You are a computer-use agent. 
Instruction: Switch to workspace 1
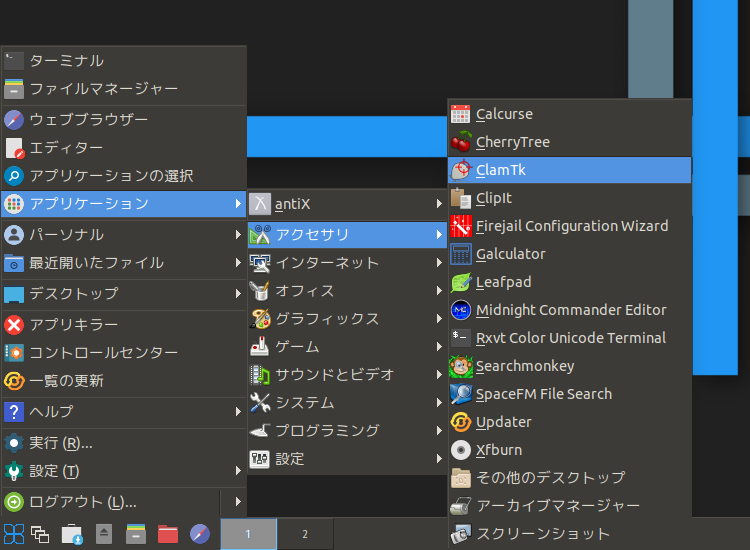tap(248, 534)
